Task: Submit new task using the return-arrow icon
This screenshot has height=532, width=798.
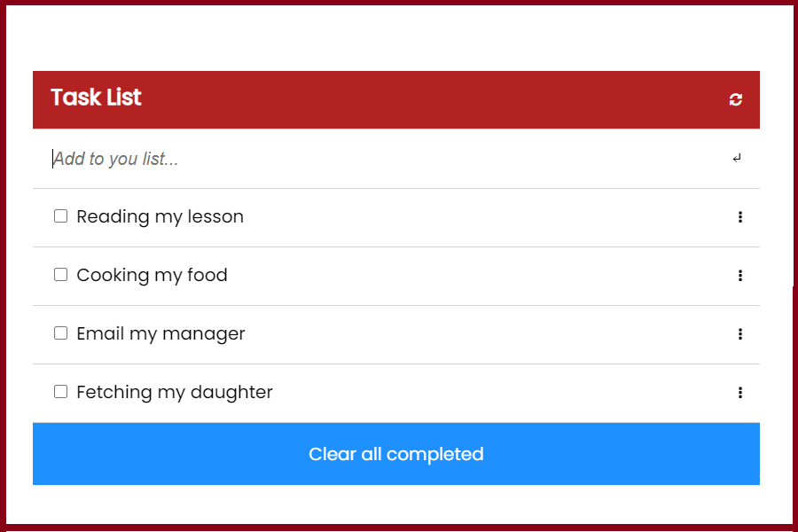Action: point(737,159)
